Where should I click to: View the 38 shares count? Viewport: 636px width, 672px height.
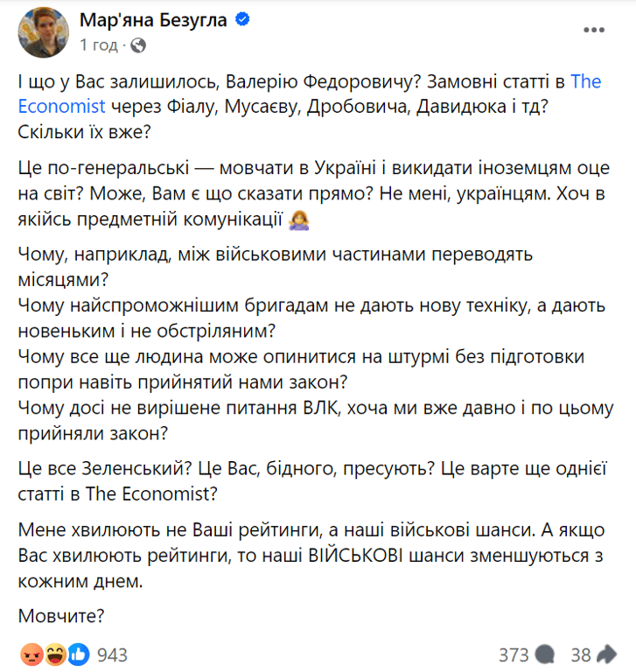click(x=581, y=654)
